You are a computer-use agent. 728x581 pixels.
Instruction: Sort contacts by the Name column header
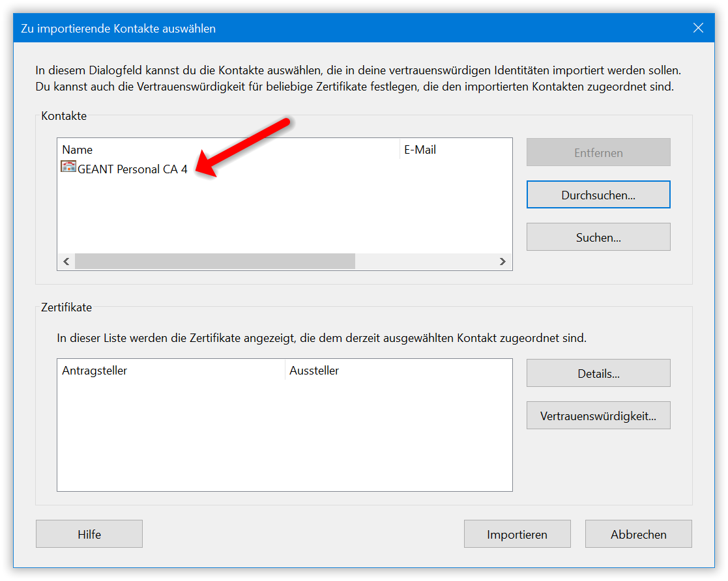point(228,149)
